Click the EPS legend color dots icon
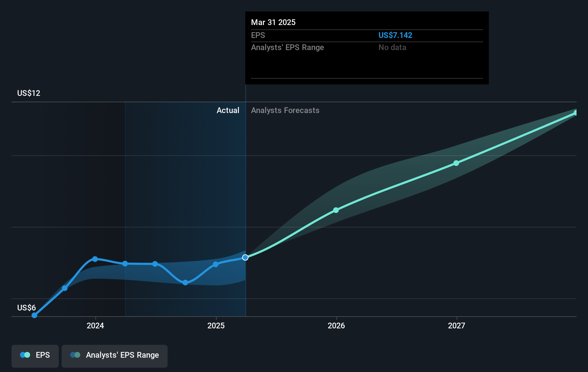The height and width of the screenshot is (372, 588). (25, 355)
